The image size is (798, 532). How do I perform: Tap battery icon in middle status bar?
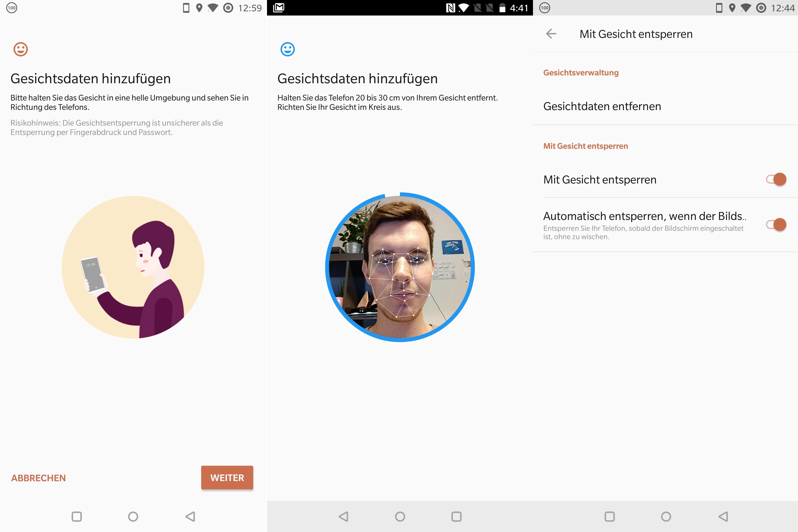click(502, 8)
